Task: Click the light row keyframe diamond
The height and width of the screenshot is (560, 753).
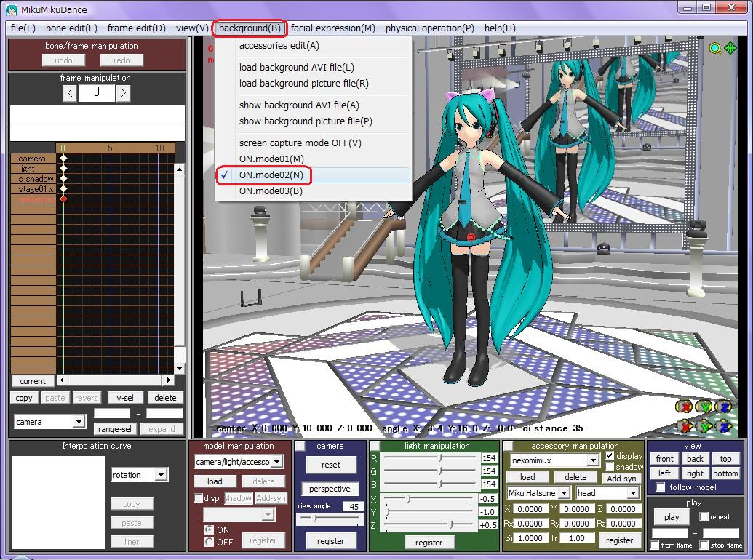Action: tap(63, 169)
